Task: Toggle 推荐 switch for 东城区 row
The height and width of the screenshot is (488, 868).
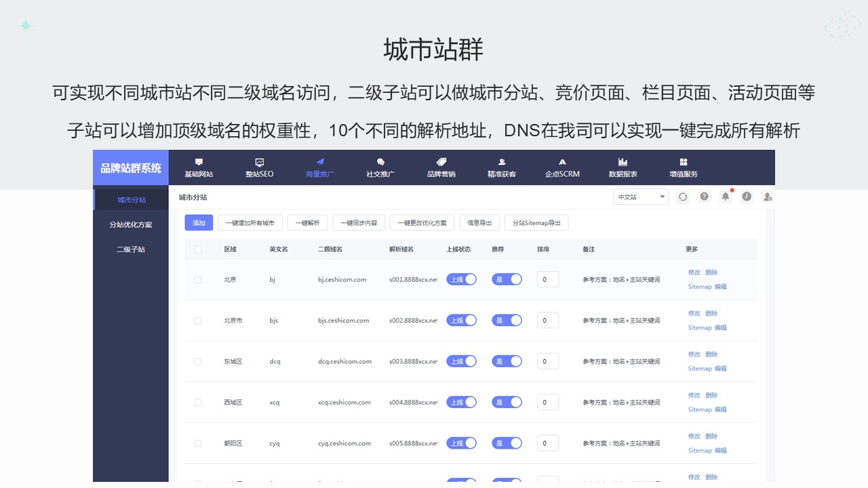Action: [x=507, y=361]
